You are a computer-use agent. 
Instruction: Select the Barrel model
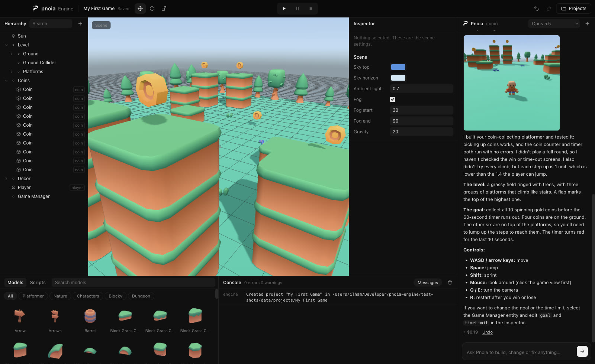[x=90, y=320]
